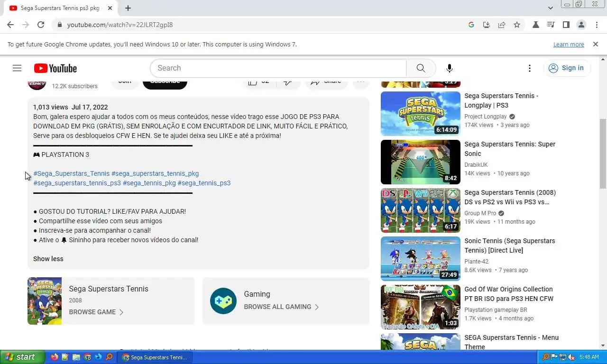Expand the tab search dropdown arrow
Viewport: 607px width, 364px height.
coord(551,8)
